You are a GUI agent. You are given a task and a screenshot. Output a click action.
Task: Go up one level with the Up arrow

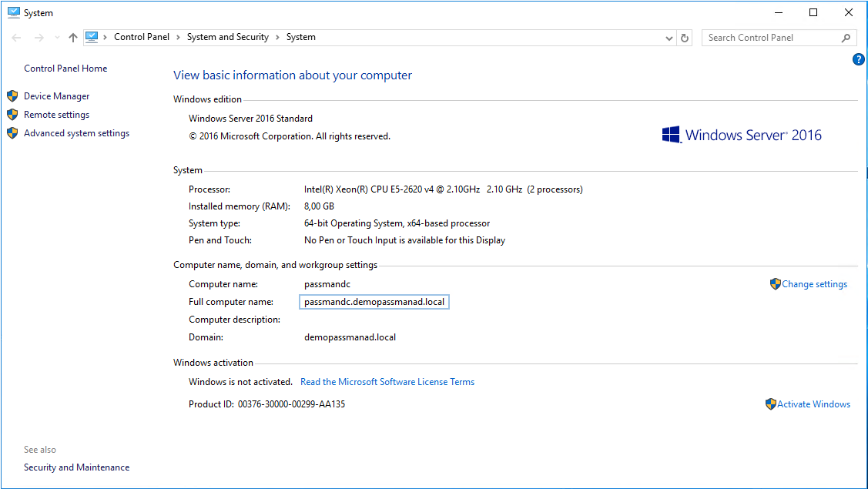point(73,38)
